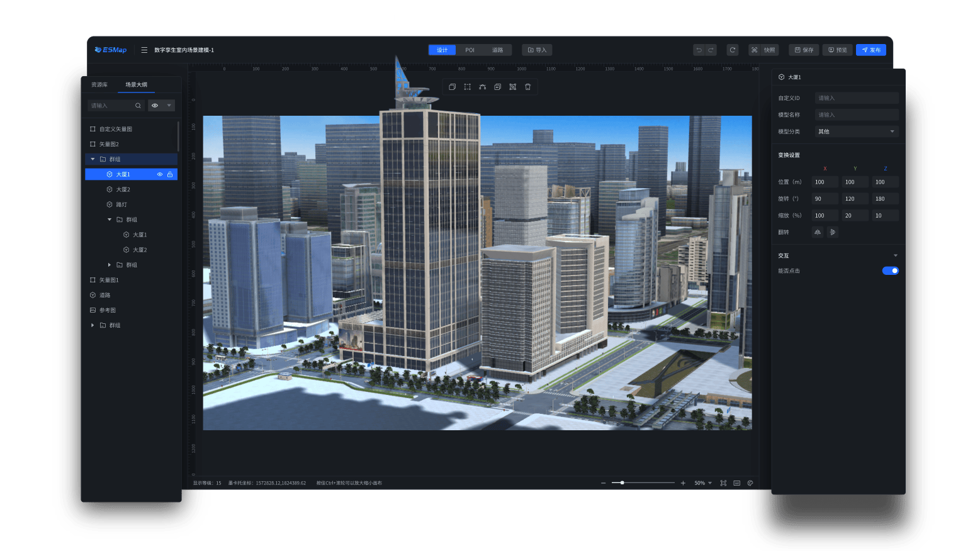Click the fit-to-screen icon in status bar

tap(723, 483)
